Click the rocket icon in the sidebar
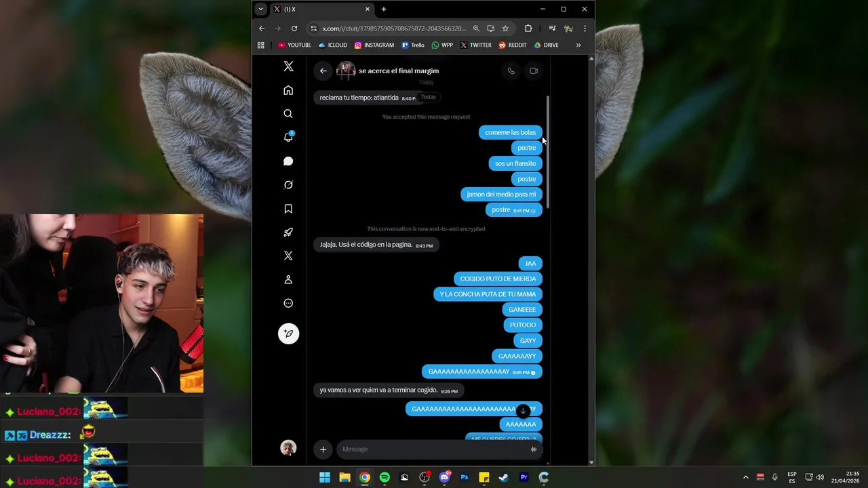This screenshot has width=868, height=488. pos(288,232)
